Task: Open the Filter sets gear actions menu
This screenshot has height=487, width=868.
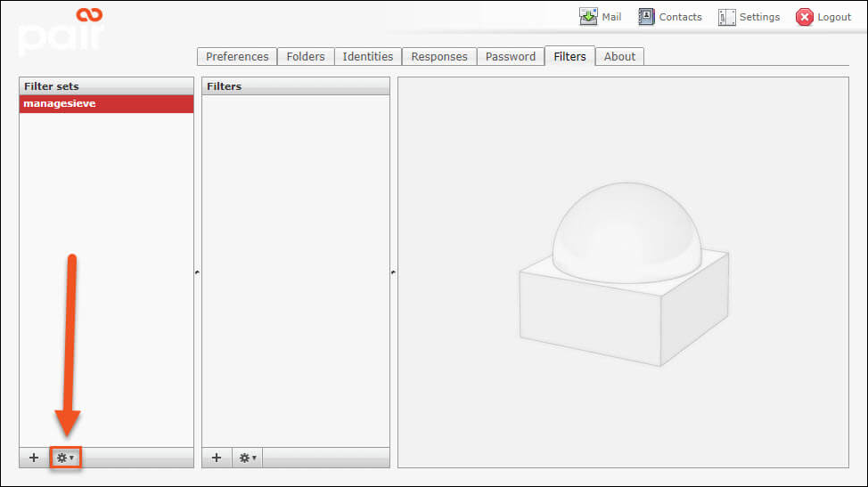Action: tap(65, 458)
